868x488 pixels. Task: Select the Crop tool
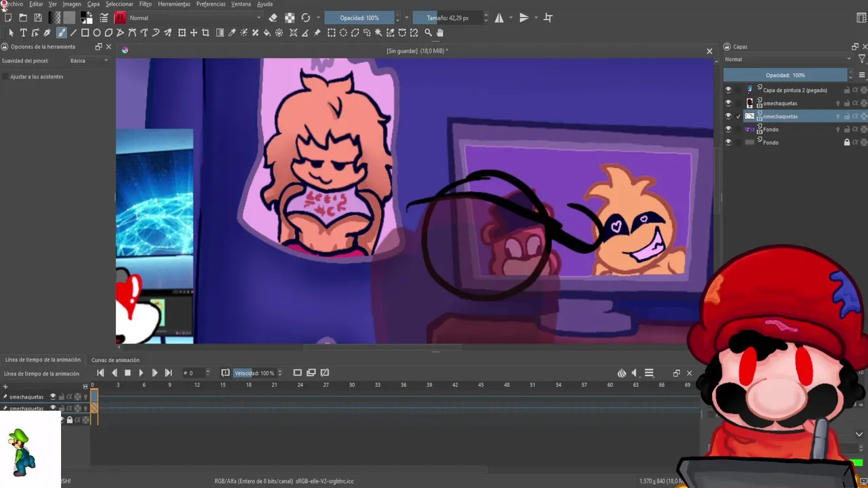click(x=206, y=33)
